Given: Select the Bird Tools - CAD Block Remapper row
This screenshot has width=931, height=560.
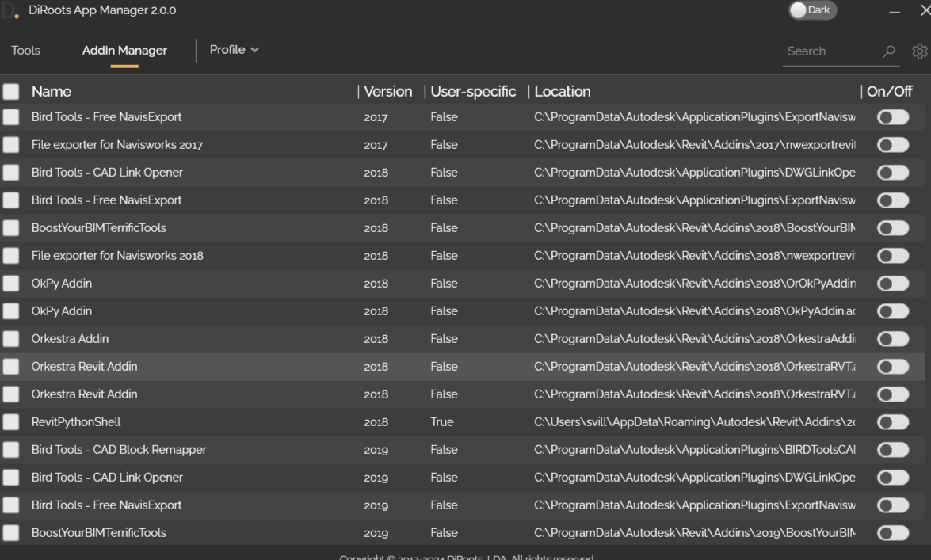Looking at the screenshot, I should (462, 450).
